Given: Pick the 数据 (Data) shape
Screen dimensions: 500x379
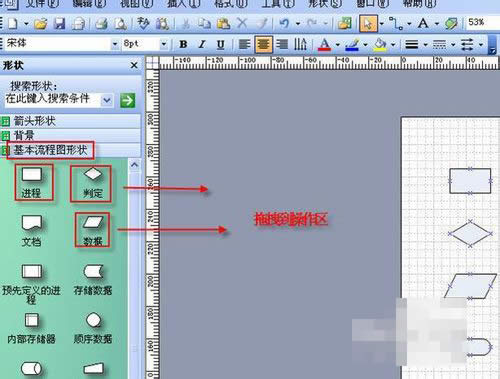Looking at the screenshot, I should 92,231.
